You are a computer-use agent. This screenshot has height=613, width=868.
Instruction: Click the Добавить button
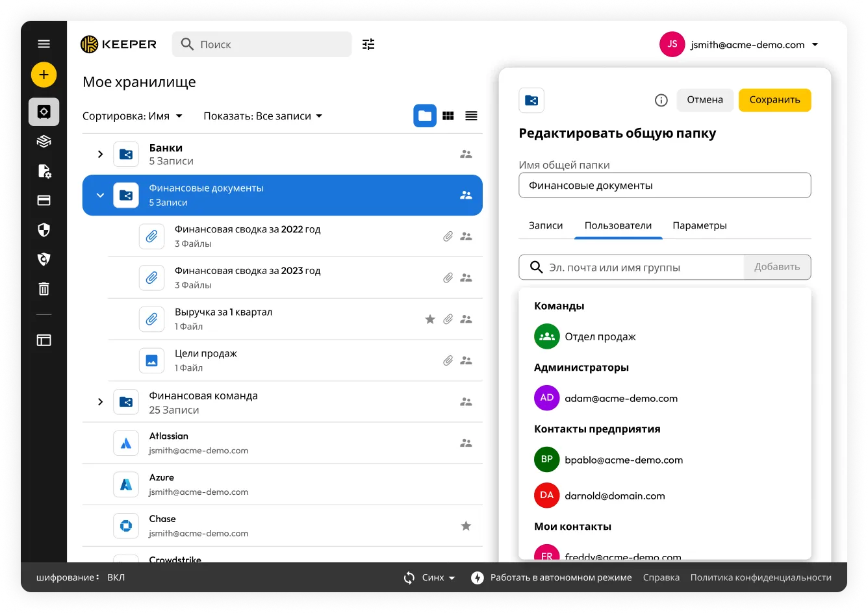click(777, 267)
